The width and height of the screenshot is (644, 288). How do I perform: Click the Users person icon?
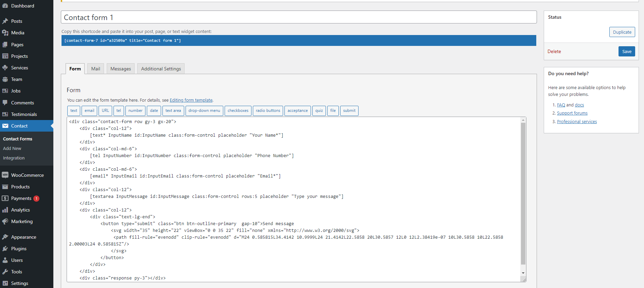[x=5, y=260]
